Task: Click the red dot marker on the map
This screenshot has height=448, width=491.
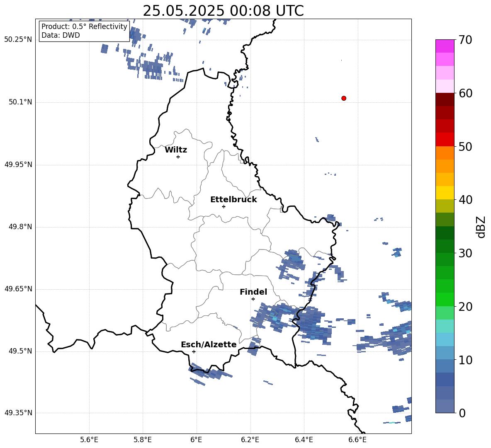Action: pos(344,98)
